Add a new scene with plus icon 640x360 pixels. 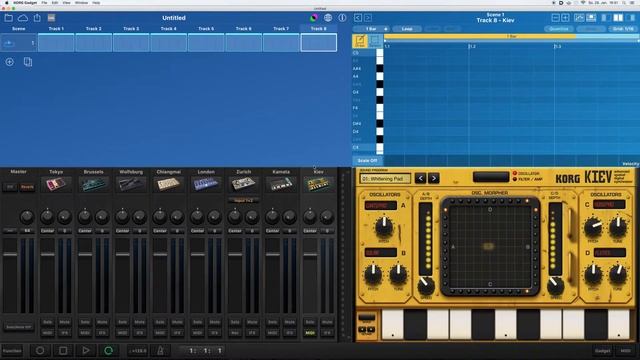(10, 62)
